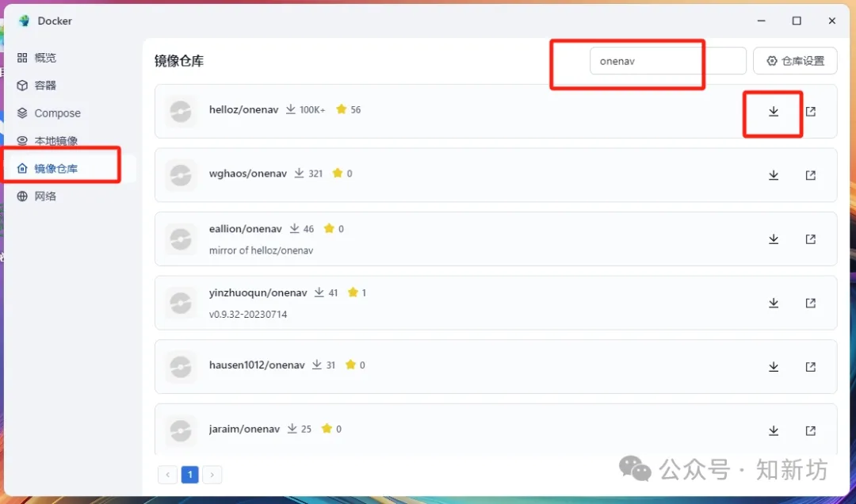Go to next results page
Viewport: 856px width, 504px height.
[x=212, y=475]
